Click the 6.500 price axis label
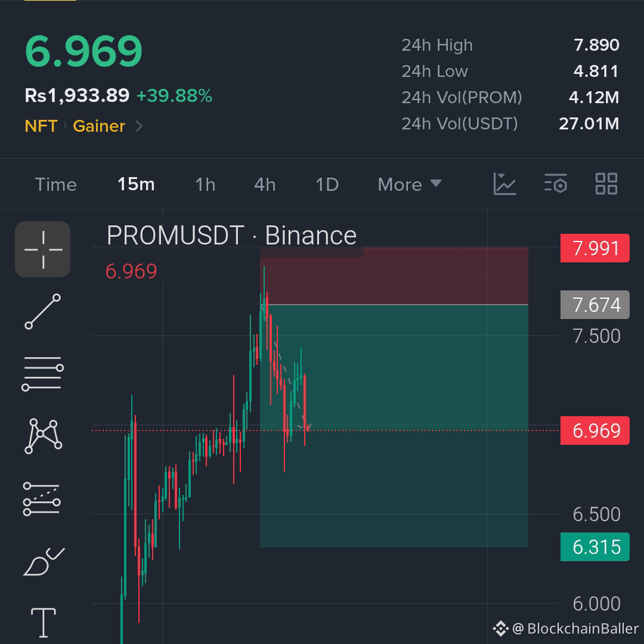Screen dimensions: 644x644 point(596,514)
